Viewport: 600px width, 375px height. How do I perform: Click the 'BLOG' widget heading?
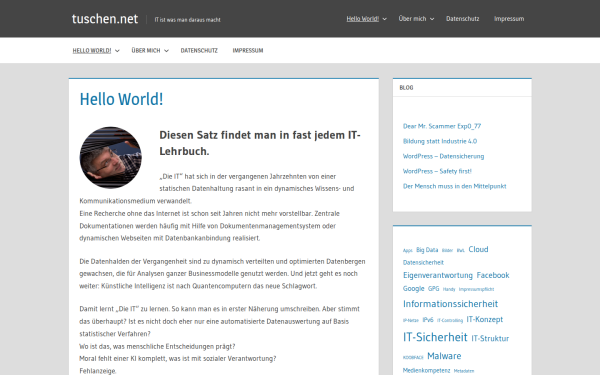pyautogui.click(x=406, y=88)
